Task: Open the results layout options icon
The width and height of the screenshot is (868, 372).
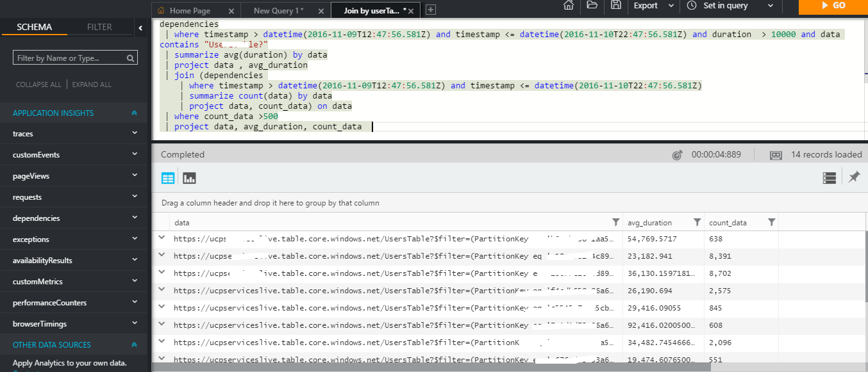Action: point(829,177)
